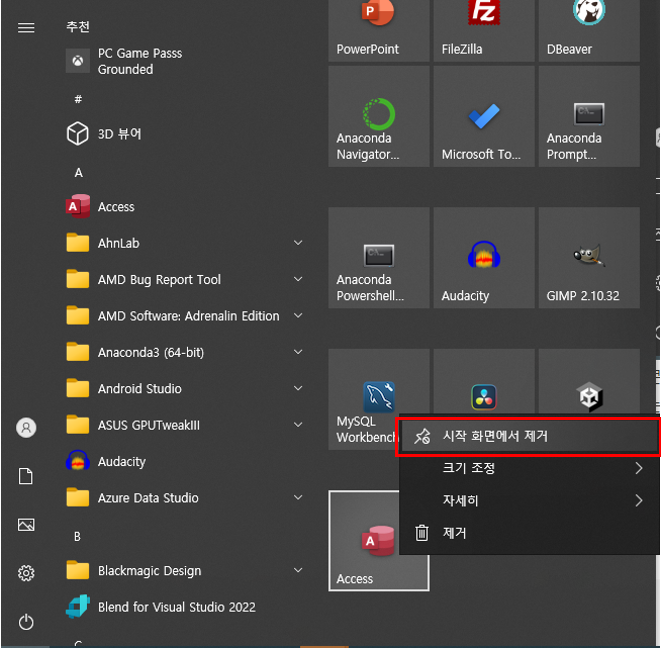
Task: Open Android Studio folder entry
Action: coord(184,388)
